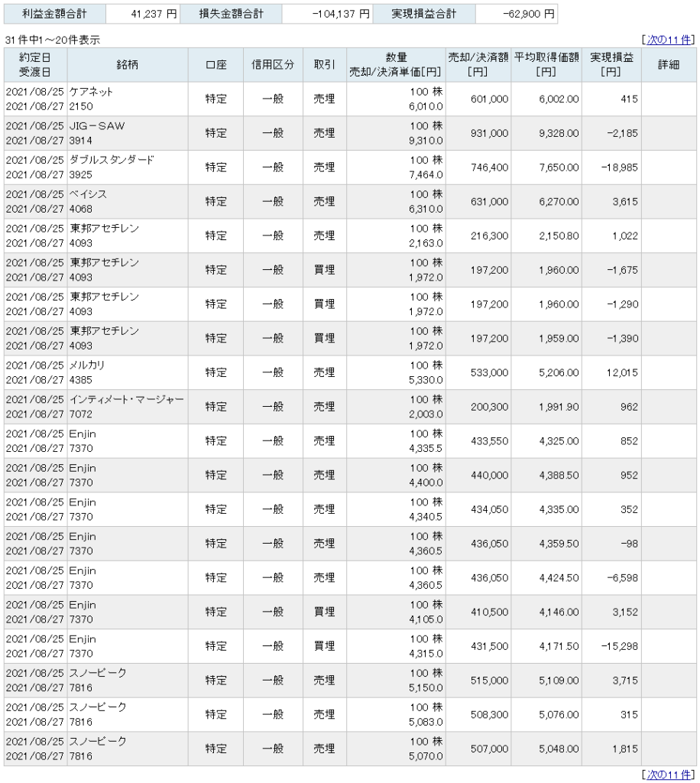The height and width of the screenshot is (783, 700).
Task: Click stock code 4068
Action: point(81,210)
